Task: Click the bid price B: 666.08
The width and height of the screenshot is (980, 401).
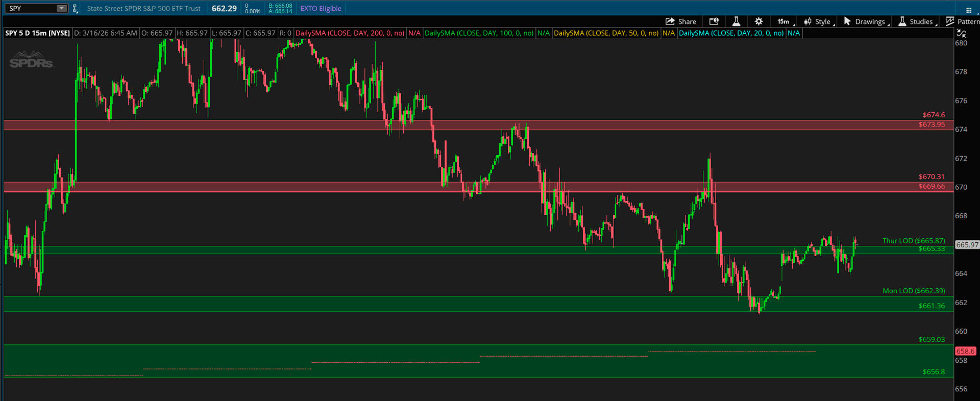Action: [x=281, y=6]
